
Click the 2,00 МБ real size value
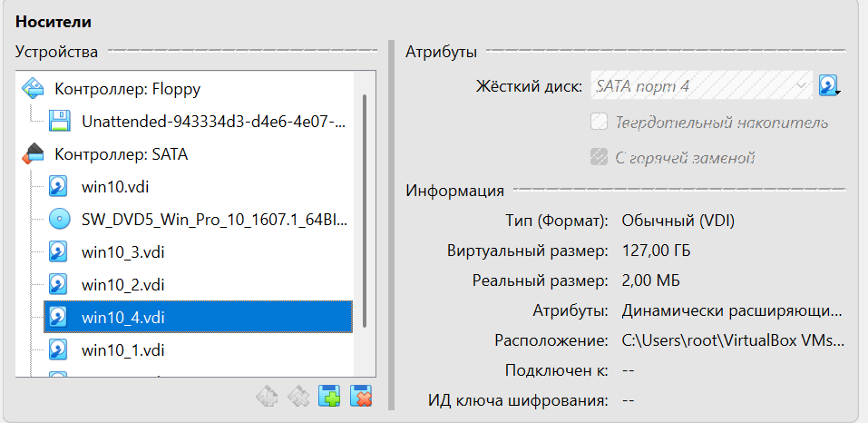(651, 280)
